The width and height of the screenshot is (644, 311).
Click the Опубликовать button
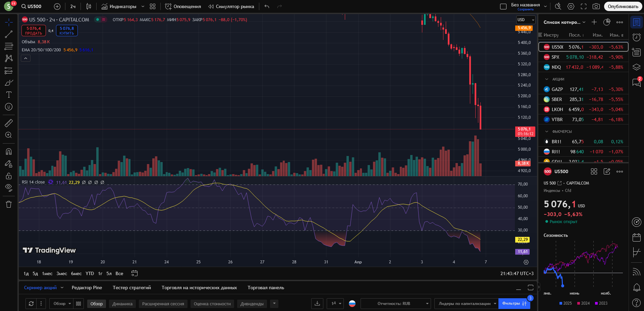pos(623,6)
